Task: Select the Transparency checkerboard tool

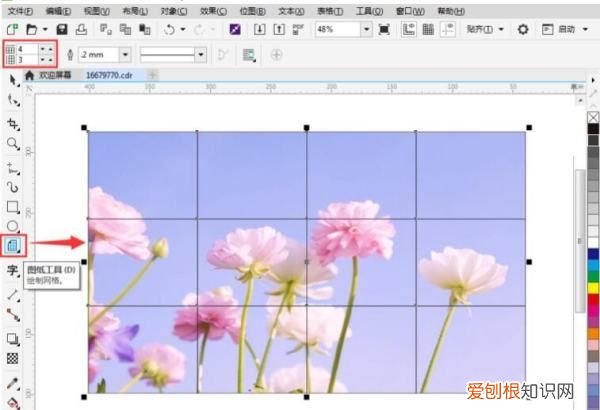Action: pos(13,359)
